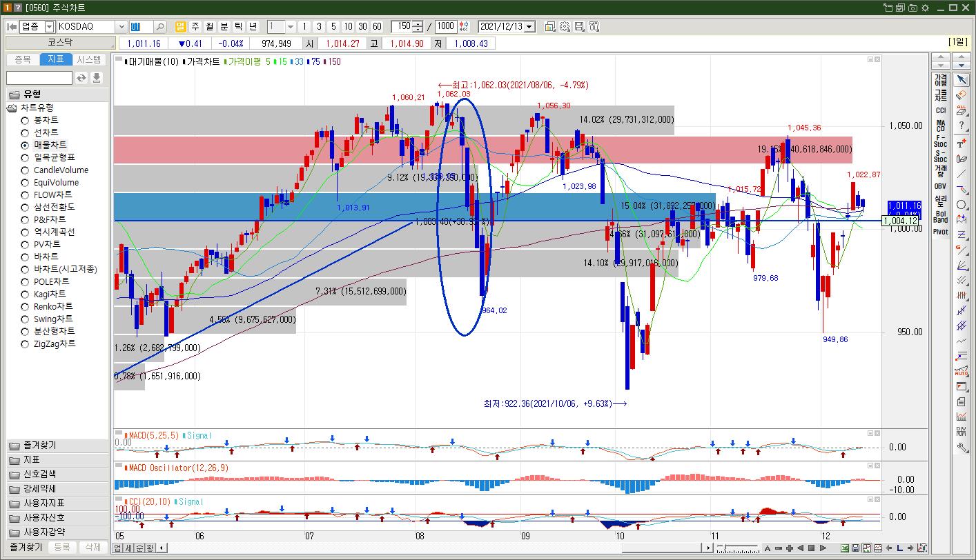Switch to the 종목 tab
Viewport: 976px width, 560px height.
(x=23, y=59)
